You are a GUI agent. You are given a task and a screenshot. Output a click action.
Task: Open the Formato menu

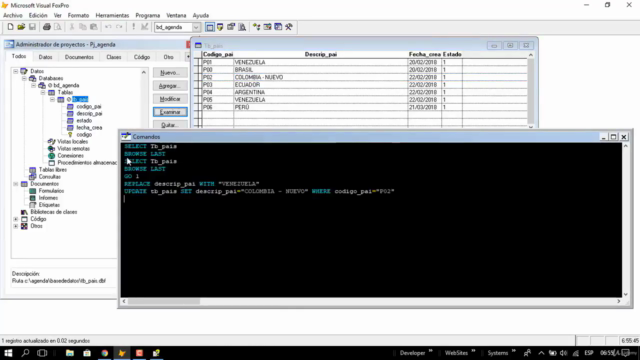tap(78, 16)
